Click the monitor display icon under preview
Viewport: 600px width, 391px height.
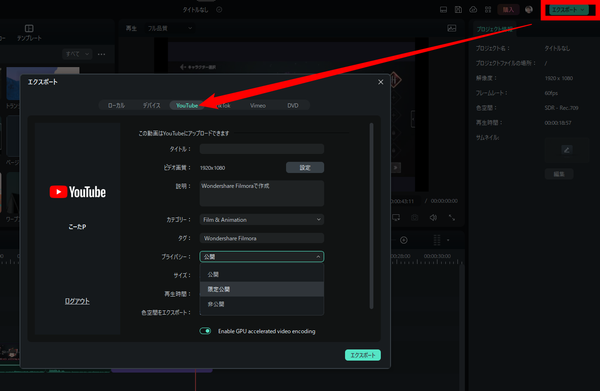click(x=396, y=218)
